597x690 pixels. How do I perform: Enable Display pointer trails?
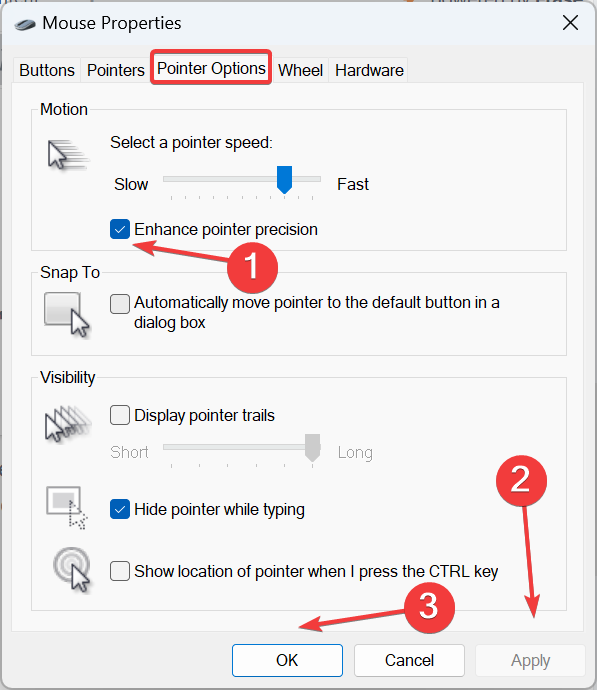tap(120, 415)
